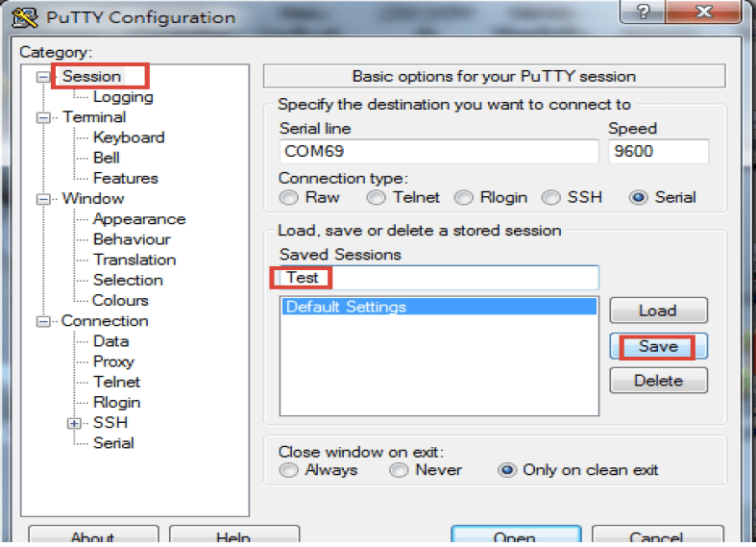The image size is (756, 547).
Task: Collapse the Connection tree node
Action: coord(43,321)
